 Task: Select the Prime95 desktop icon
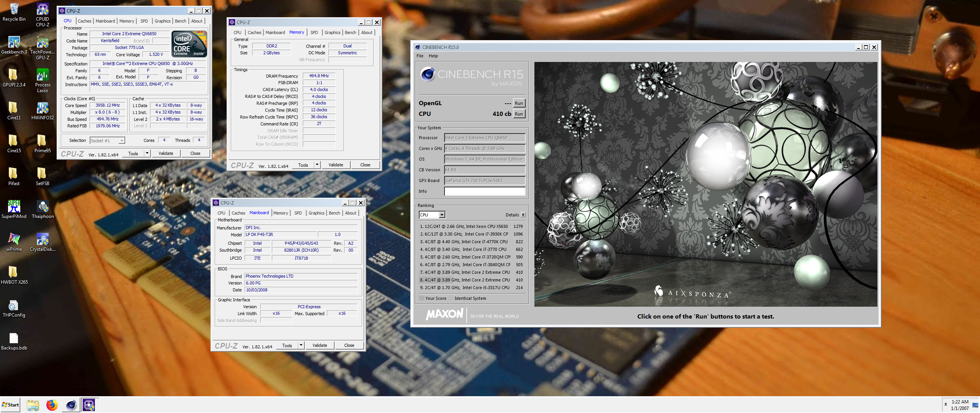(x=42, y=144)
